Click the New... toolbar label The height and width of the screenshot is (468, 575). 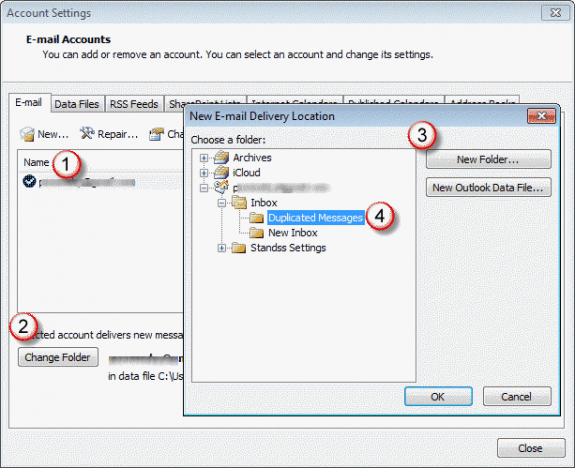(53, 134)
